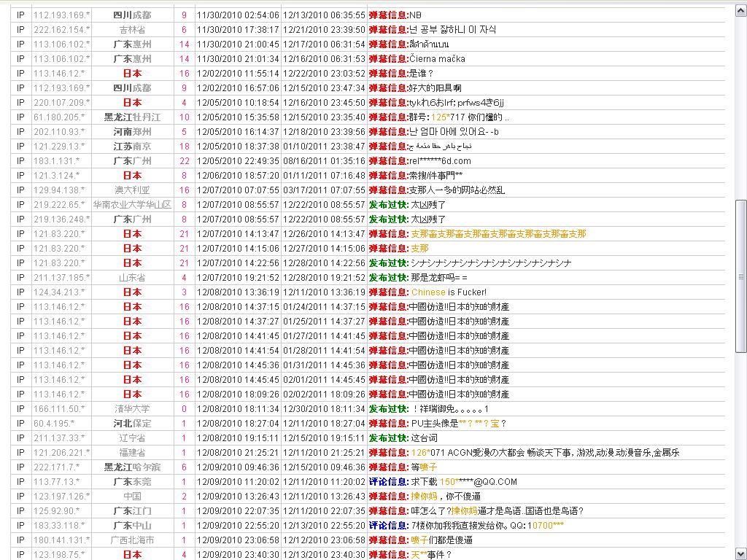Viewport: 747px width, 560px height.
Task: Select IP address 219.222.65.*
Action: [59, 205]
